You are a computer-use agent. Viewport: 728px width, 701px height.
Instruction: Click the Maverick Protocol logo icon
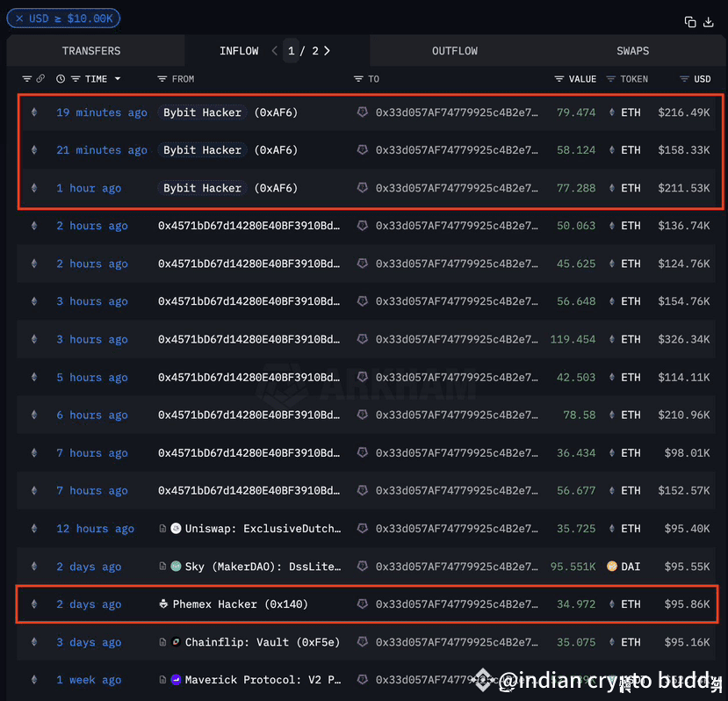(x=176, y=680)
